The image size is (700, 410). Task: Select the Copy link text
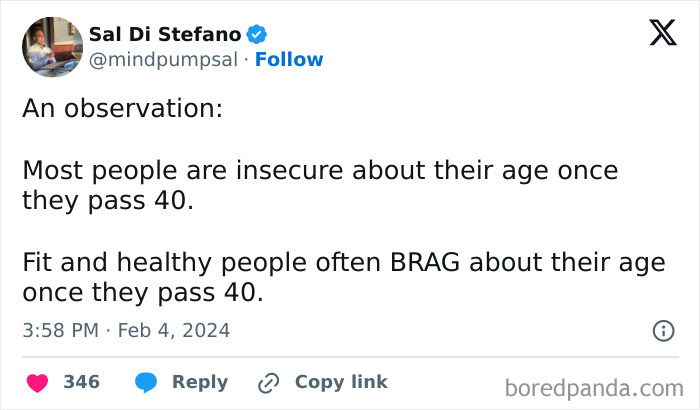(x=341, y=382)
